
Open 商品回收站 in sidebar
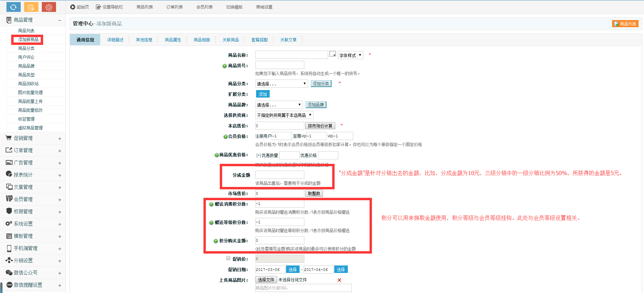(x=28, y=84)
